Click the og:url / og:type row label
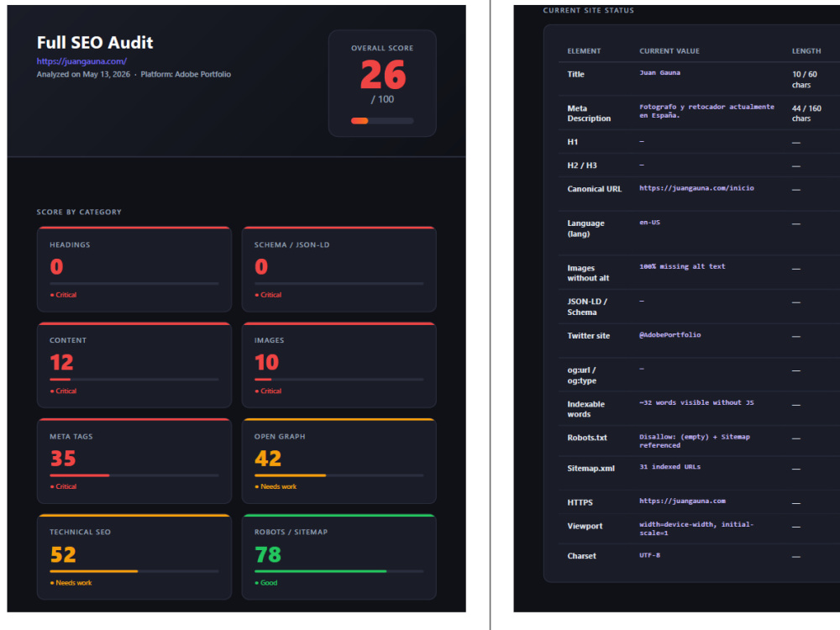Image resolution: width=840 pixels, height=630 pixels. click(582, 375)
